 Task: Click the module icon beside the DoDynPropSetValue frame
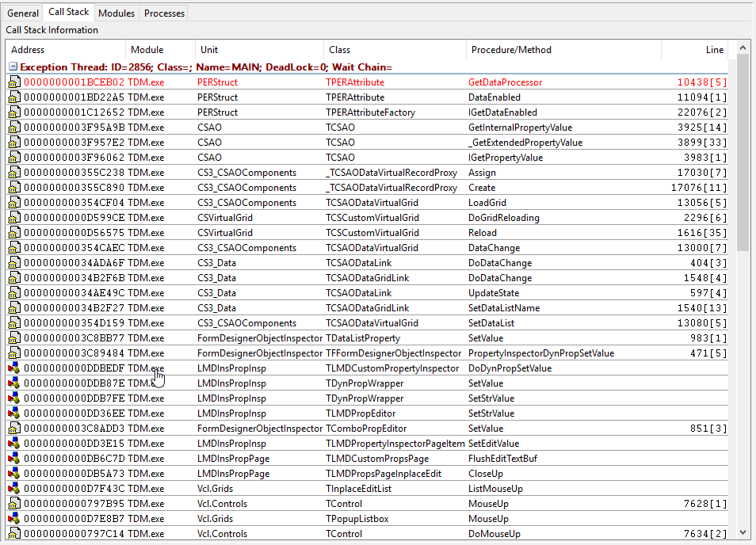(x=15, y=368)
